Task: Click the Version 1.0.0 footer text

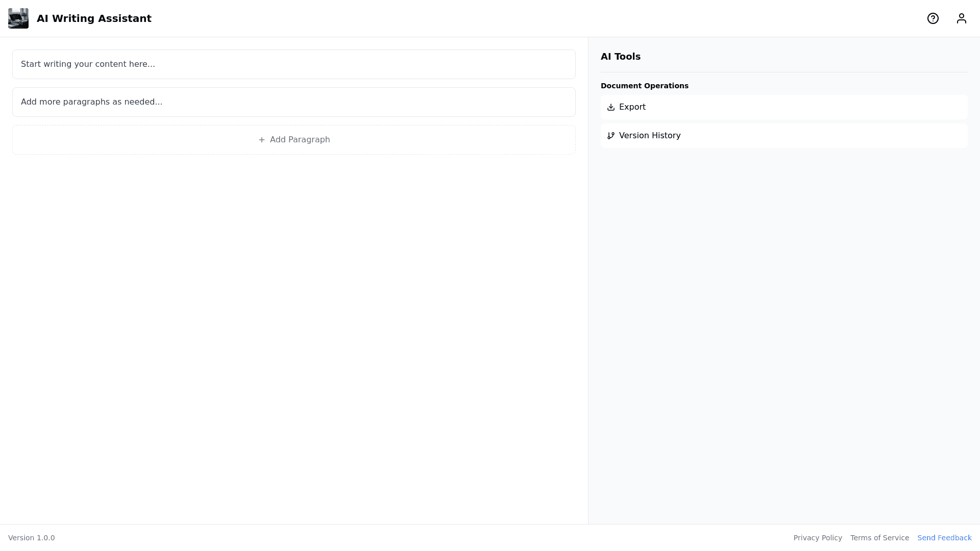Action: point(32,538)
